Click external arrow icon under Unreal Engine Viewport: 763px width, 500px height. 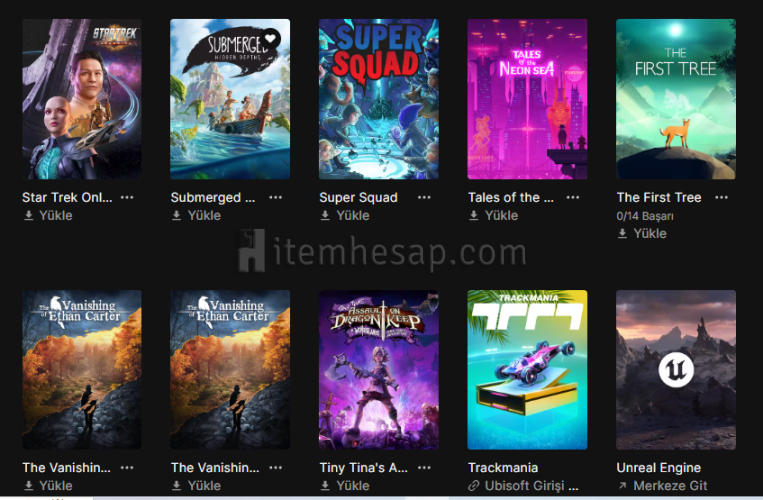[x=622, y=485]
